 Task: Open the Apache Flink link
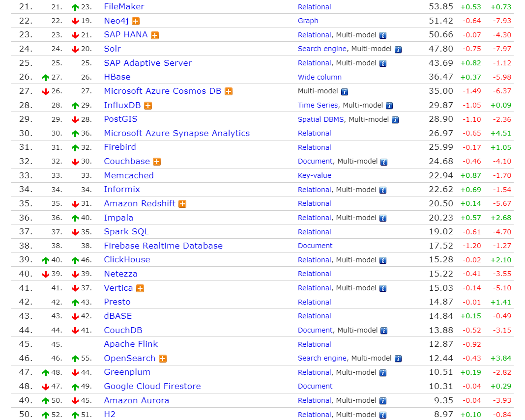pos(131,344)
